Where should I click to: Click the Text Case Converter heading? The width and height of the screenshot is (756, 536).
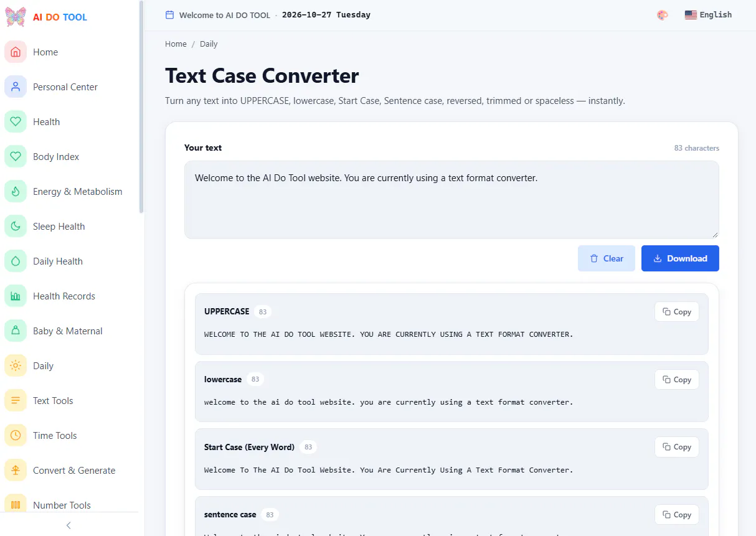click(262, 75)
